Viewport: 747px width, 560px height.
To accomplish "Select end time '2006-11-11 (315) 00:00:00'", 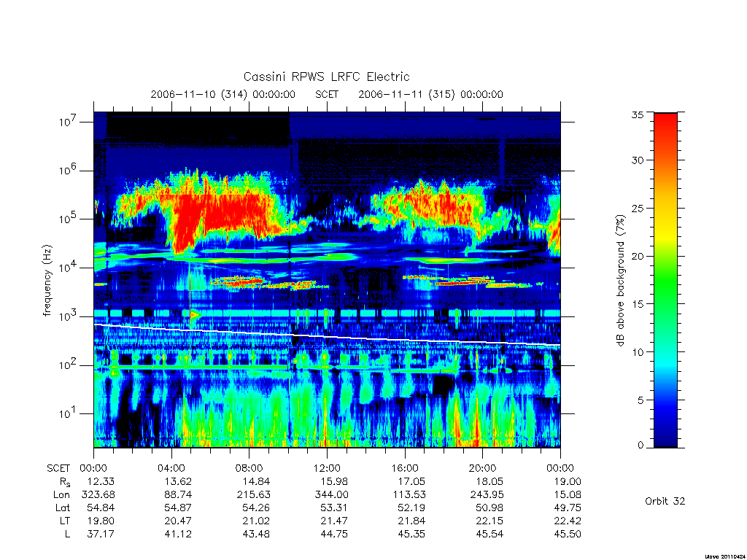I will tap(430, 94).
